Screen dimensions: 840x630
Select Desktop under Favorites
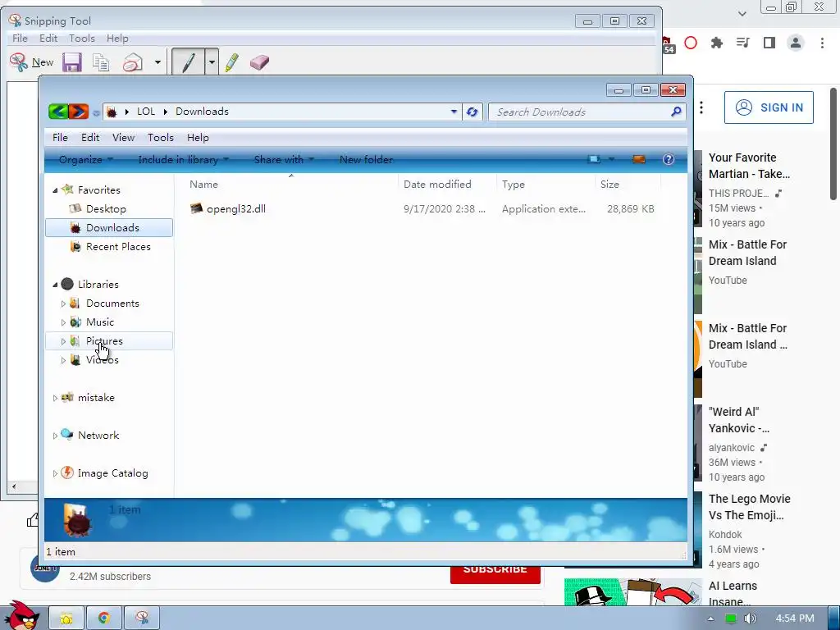tap(106, 209)
